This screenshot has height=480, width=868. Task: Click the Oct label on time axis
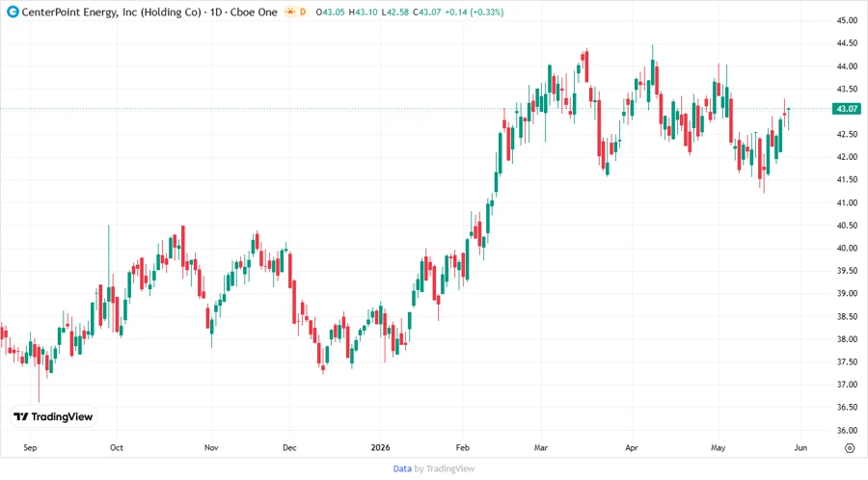(x=117, y=448)
